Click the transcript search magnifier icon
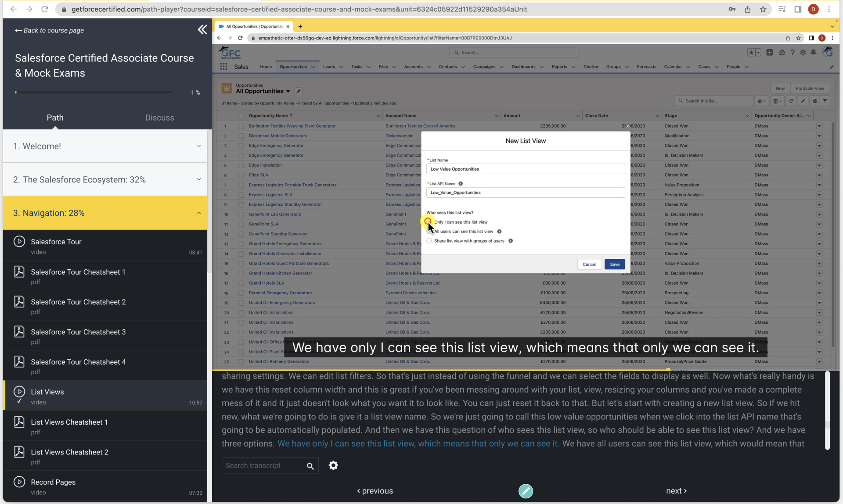Screen dimensions: 843x504 point(310,466)
